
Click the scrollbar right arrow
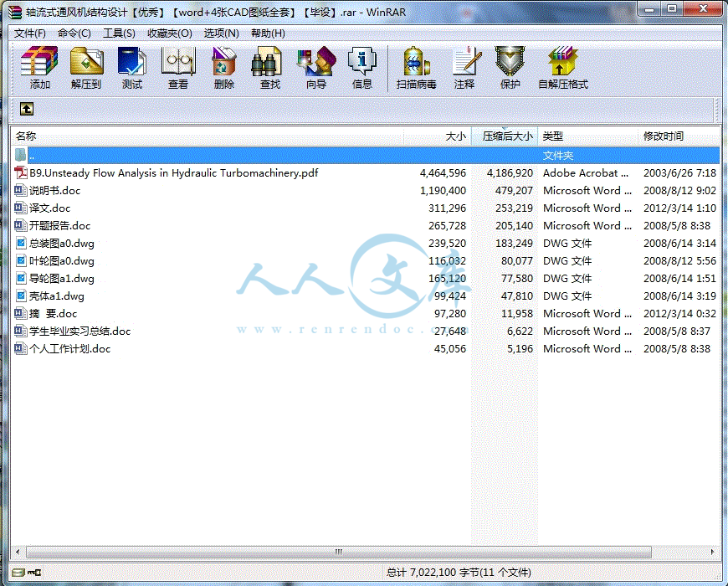point(712,553)
